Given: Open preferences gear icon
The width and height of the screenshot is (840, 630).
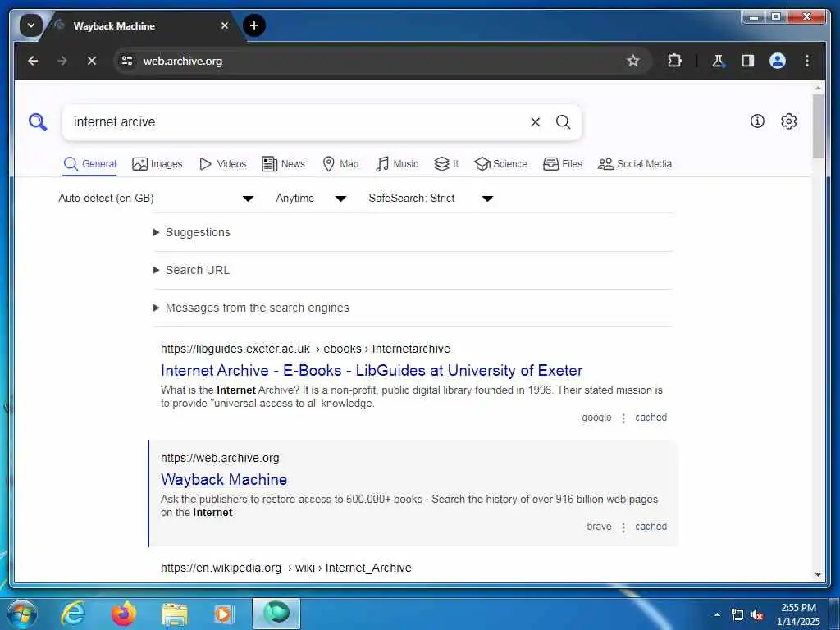Looking at the screenshot, I should coord(788,121).
